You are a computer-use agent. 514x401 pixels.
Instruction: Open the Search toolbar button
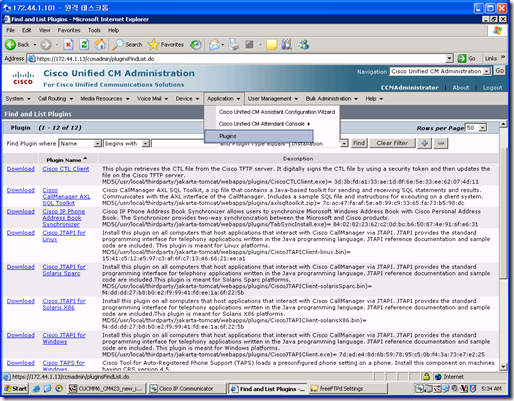point(127,44)
